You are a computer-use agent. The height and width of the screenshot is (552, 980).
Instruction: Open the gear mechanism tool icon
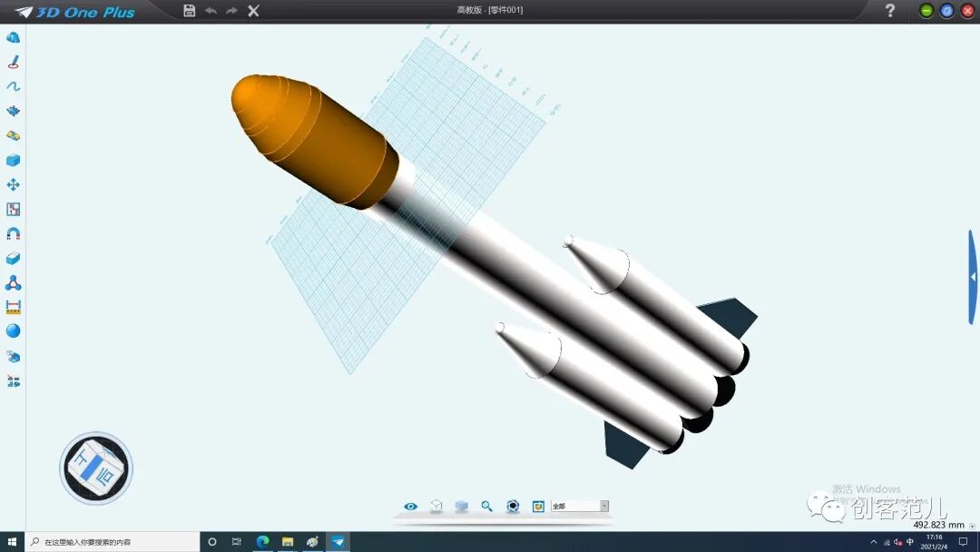(x=13, y=356)
